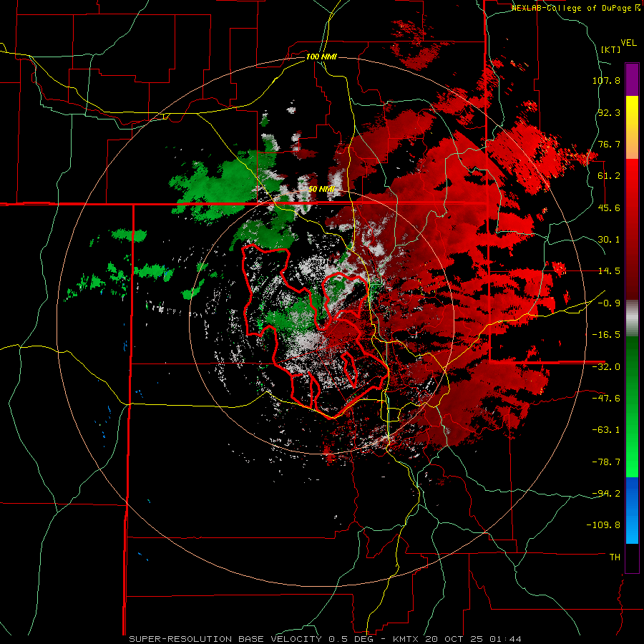Click the -109.8 legend value
This screenshot has width=644, height=644.
604,525
